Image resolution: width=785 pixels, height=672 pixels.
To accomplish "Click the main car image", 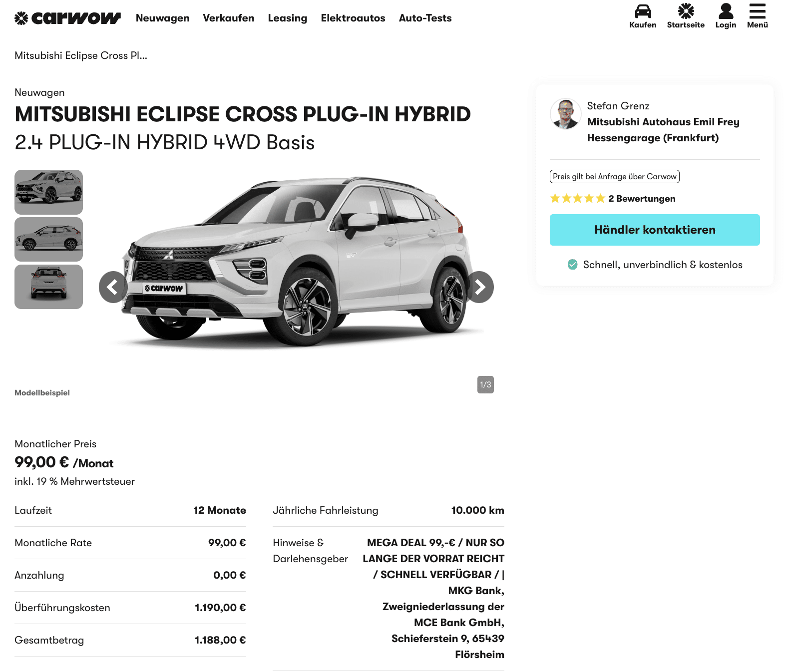I will point(297,261).
